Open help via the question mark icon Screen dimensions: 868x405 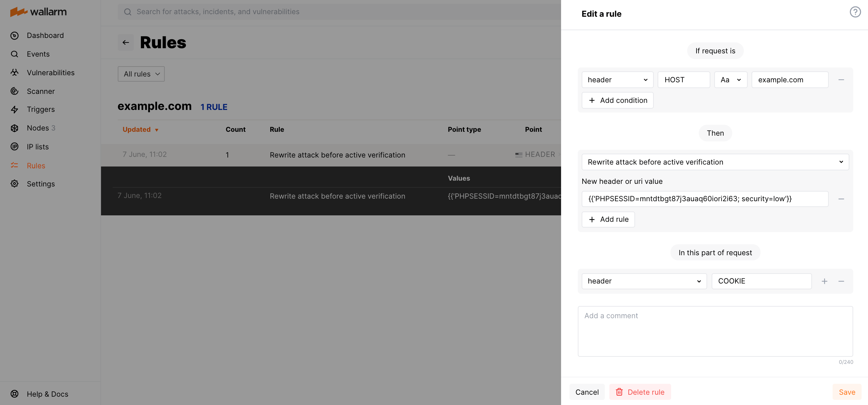tap(855, 12)
